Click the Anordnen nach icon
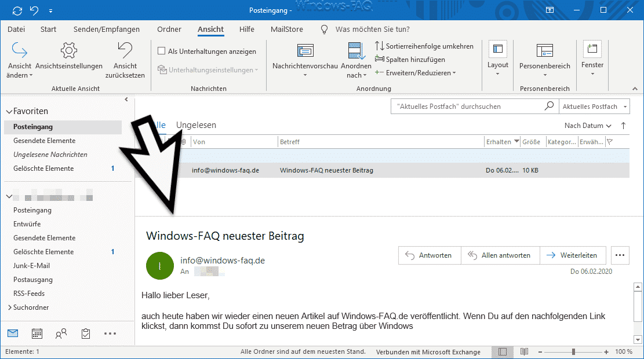 pos(356,50)
